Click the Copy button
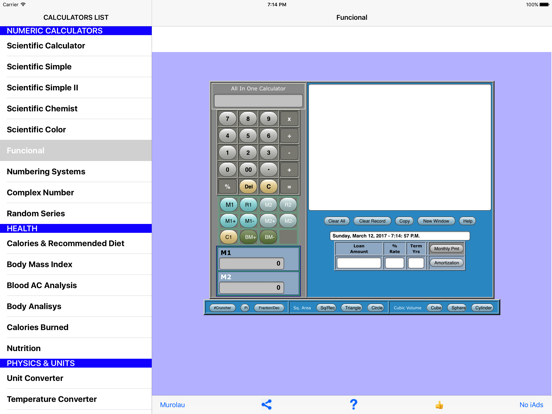This screenshot has height=414, width=552. click(404, 221)
